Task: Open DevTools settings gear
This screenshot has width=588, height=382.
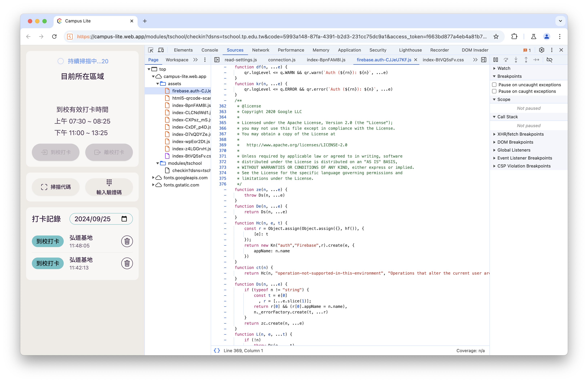Action: tap(541, 50)
